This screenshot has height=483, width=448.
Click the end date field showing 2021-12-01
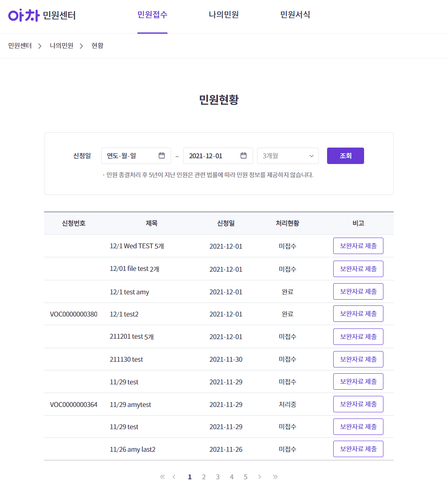pos(210,156)
